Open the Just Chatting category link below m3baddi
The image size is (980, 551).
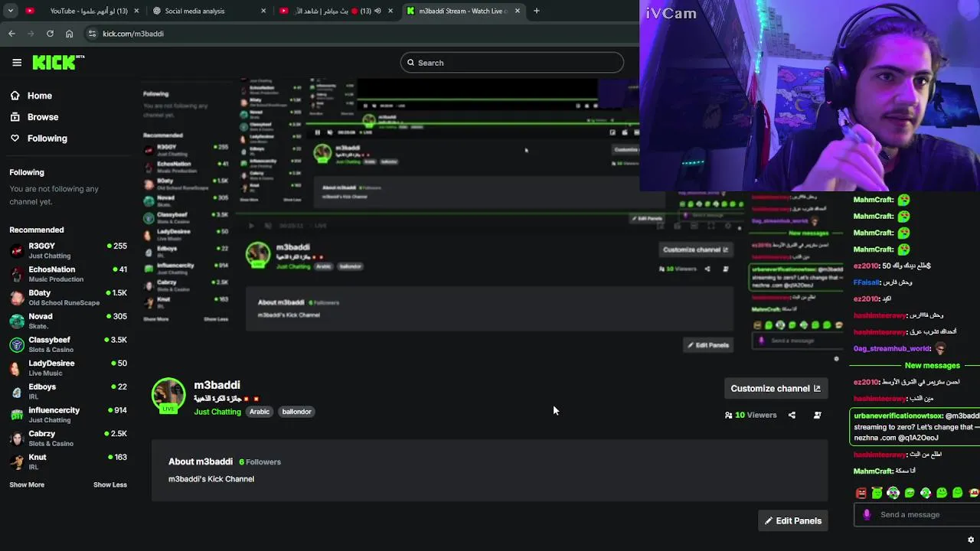click(x=217, y=412)
